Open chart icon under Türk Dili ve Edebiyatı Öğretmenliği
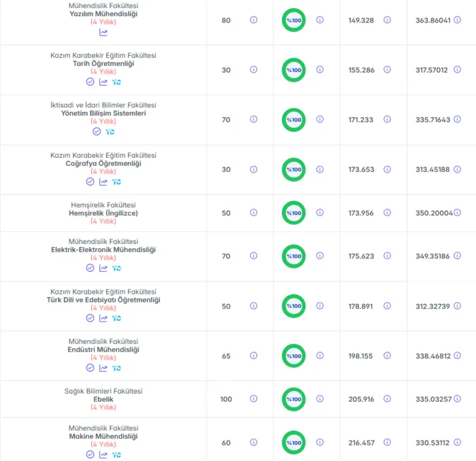The height and width of the screenshot is (461, 476). 103,318
